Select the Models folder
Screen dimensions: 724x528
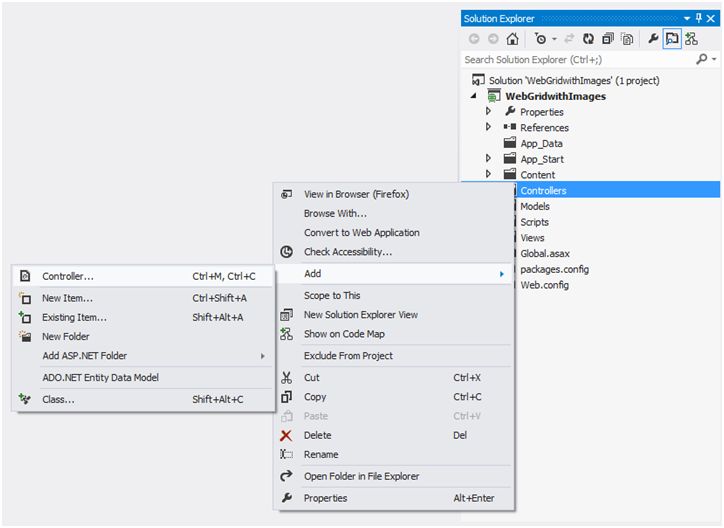pos(535,206)
